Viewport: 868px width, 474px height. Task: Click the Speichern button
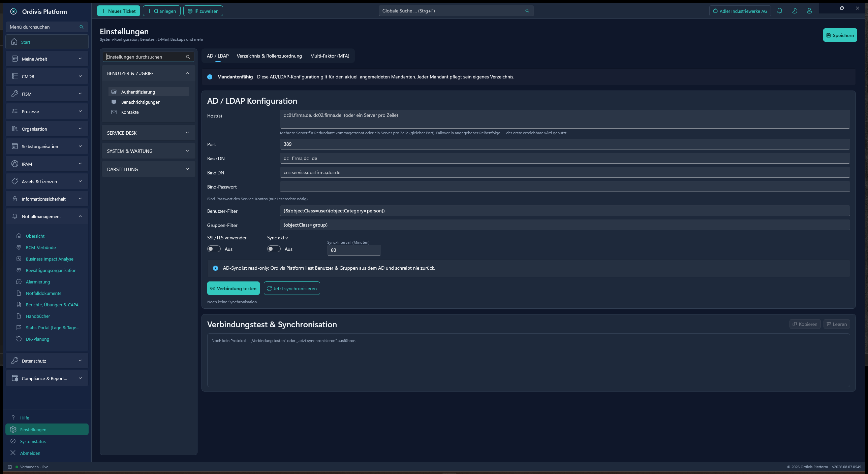pyautogui.click(x=840, y=35)
